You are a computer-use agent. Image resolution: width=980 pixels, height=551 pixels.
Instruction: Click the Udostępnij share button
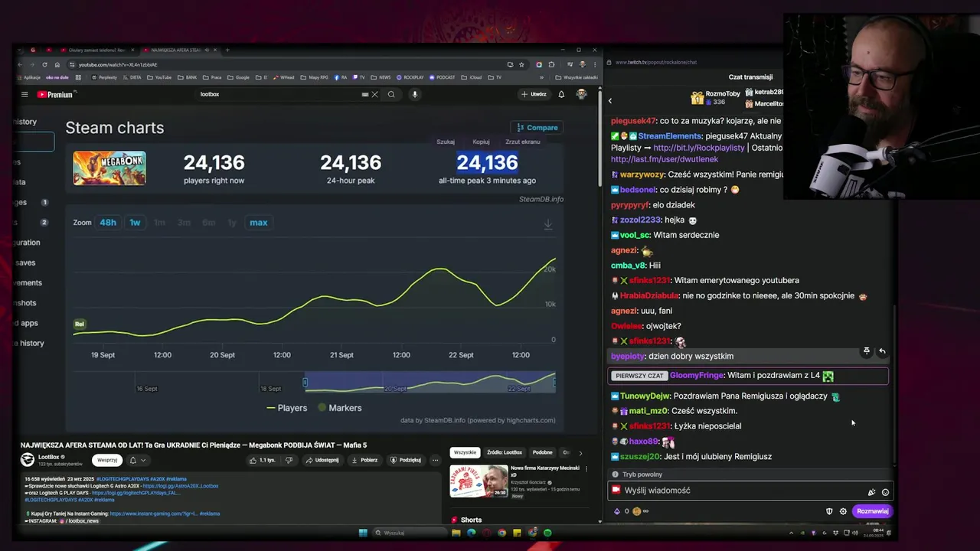322,460
